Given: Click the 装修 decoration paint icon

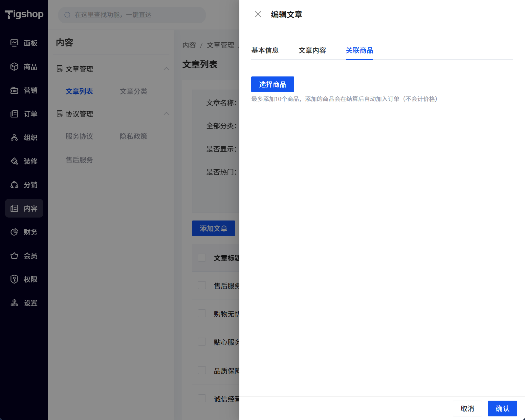Looking at the screenshot, I should [x=14, y=161].
